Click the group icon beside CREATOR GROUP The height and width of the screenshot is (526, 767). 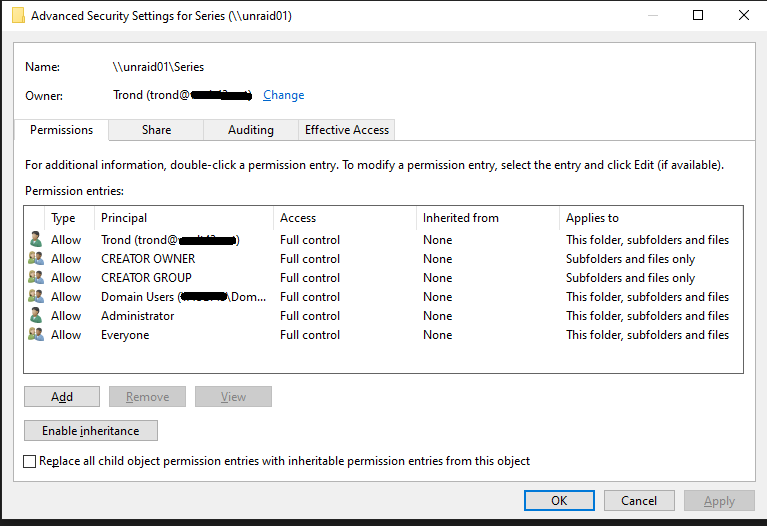pos(36,277)
